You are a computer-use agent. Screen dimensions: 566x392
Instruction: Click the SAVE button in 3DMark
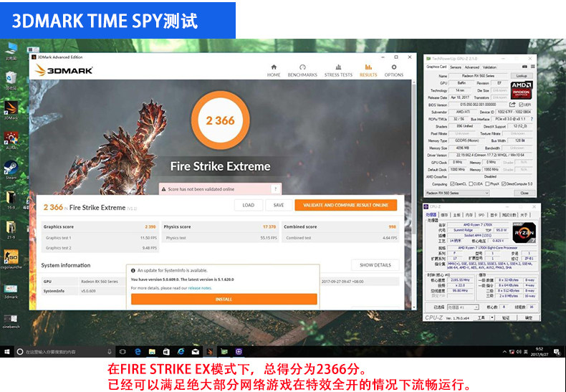click(x=278, y=205)
